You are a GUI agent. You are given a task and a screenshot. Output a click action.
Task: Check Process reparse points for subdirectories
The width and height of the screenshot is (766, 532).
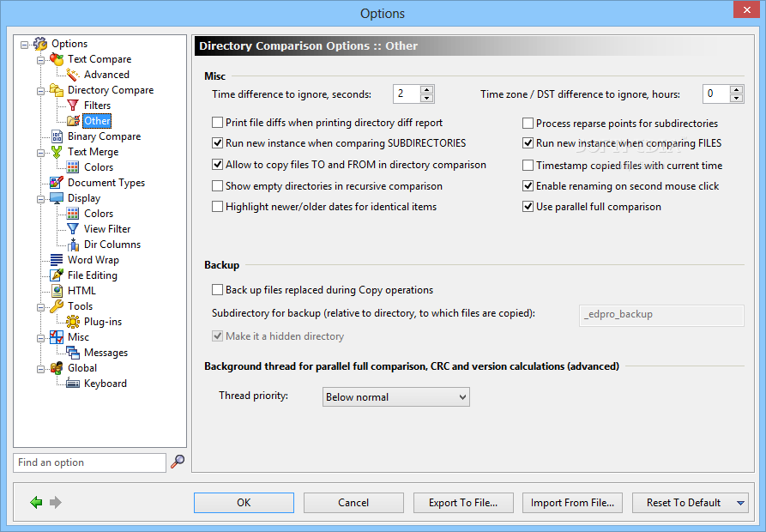528,123
